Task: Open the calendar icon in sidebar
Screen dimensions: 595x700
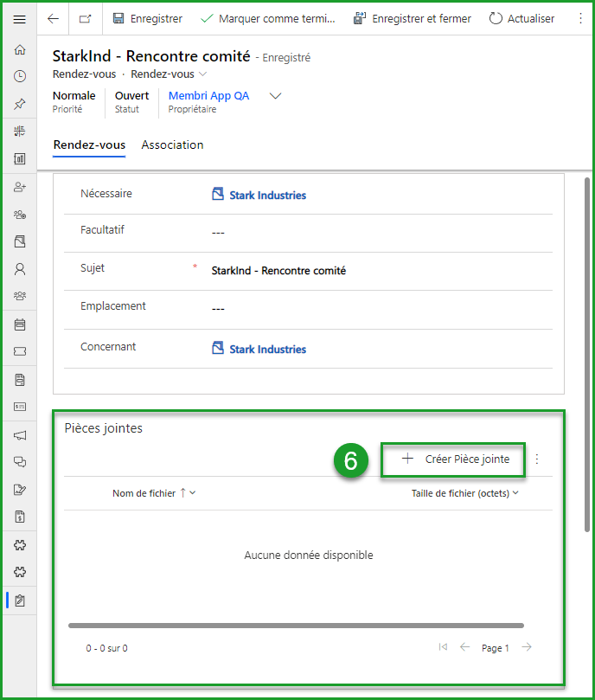Action: [19, 324]
